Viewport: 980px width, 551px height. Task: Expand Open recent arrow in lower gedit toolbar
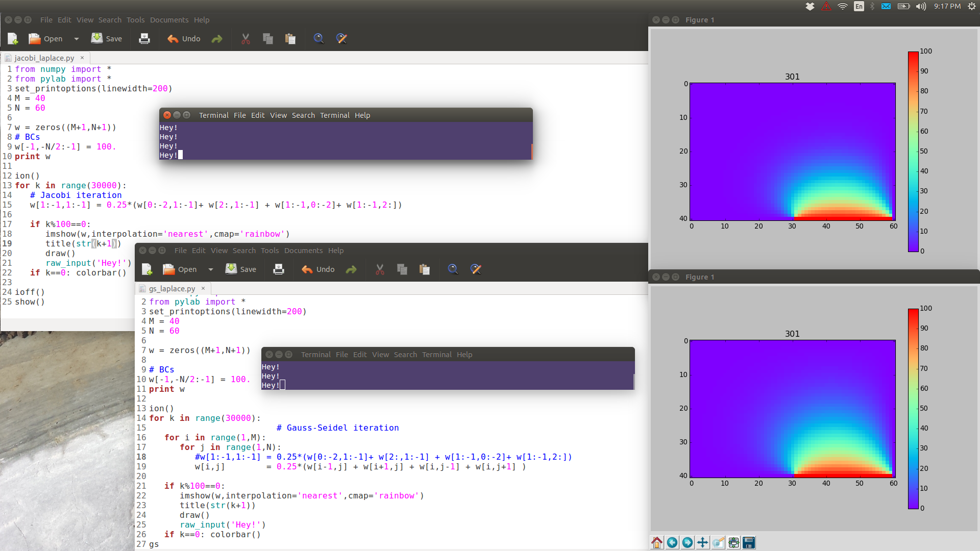[x=211, y=269]
